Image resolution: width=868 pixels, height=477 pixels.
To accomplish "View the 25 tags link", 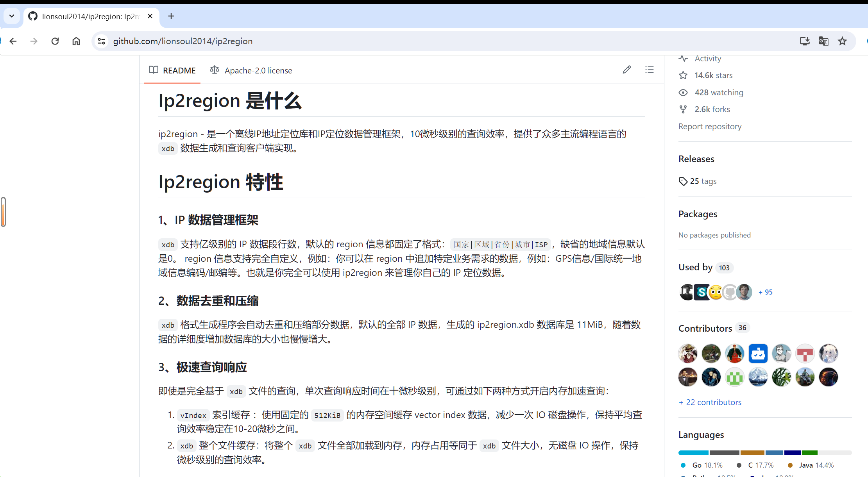I will click(x=702, y=181).
